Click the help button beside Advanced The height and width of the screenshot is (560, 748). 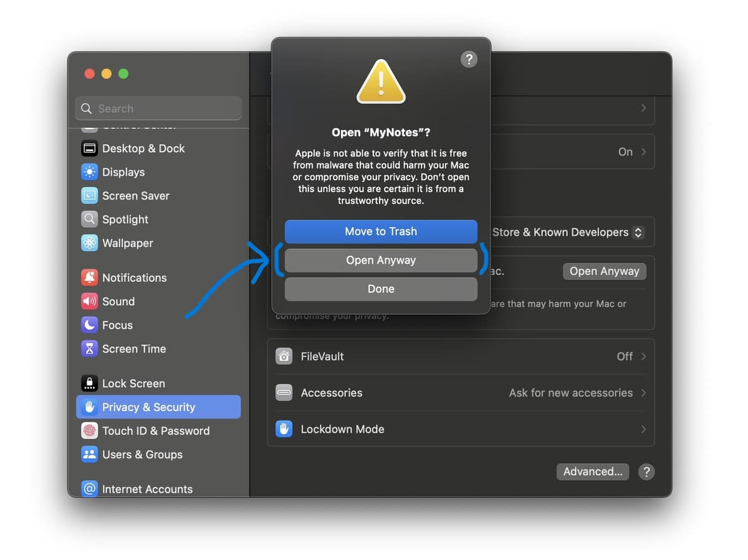click(x=646, y=471)
